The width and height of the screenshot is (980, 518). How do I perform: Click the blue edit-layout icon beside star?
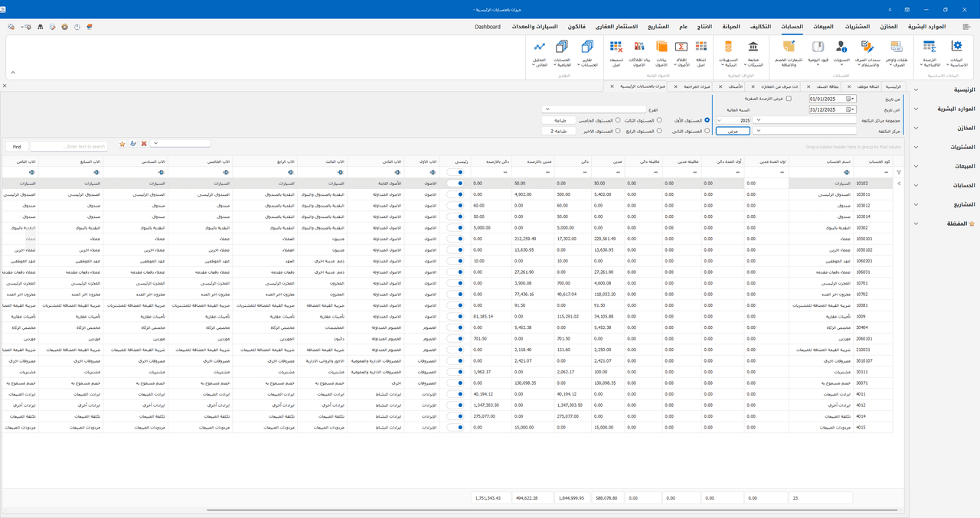tap(133, 144)
